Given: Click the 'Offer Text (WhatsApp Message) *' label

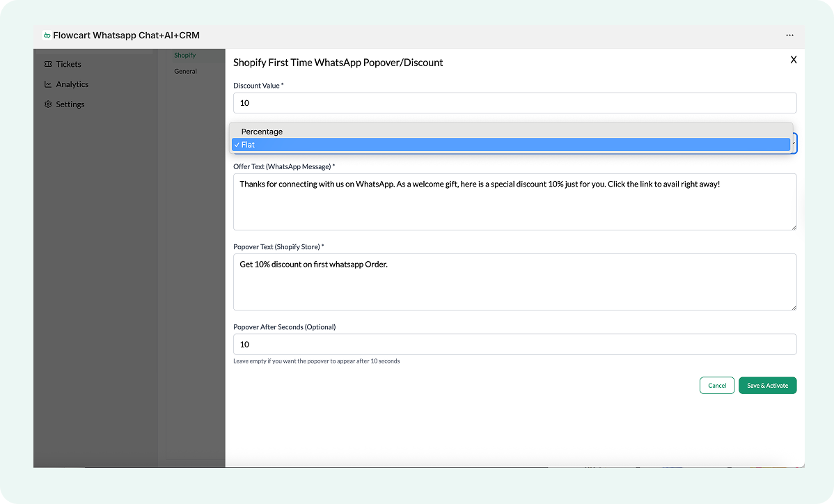Looking at the screenshot, I should point(284,166).
